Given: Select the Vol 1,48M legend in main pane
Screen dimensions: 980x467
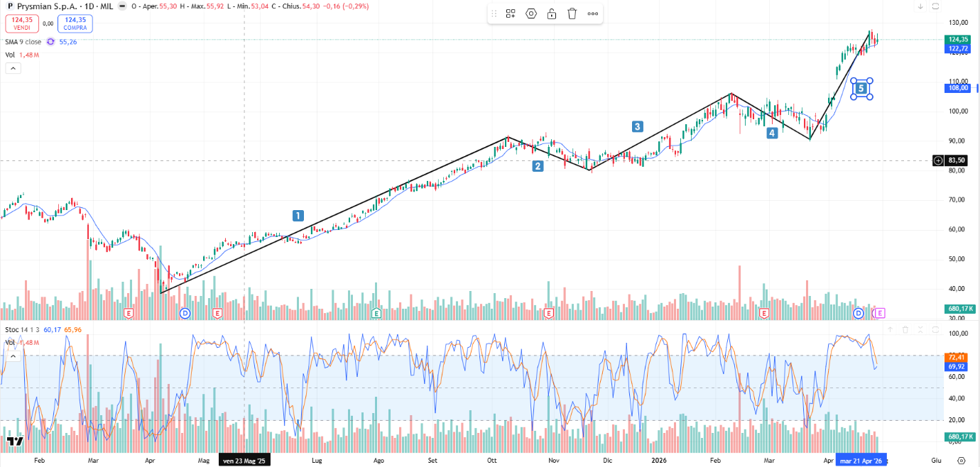Looking at the screenshot, I should (x=22, y=55).
